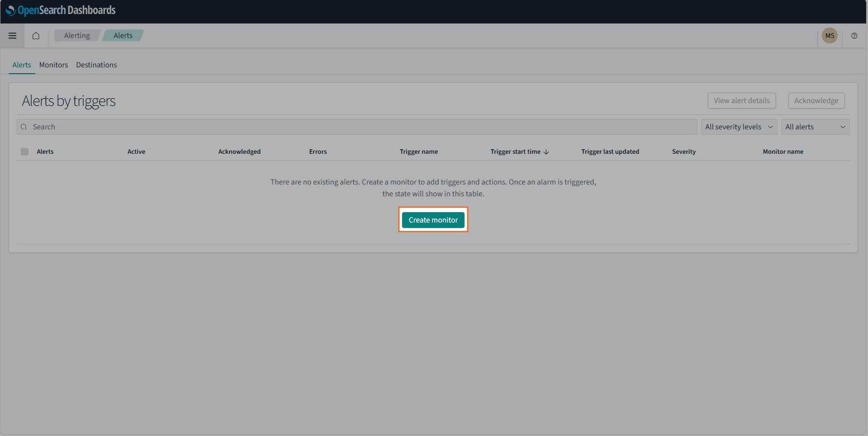Viewport: 868px width, 436px height.
Task: Open the All severity levels dropdown
Action: click(739, 127)
